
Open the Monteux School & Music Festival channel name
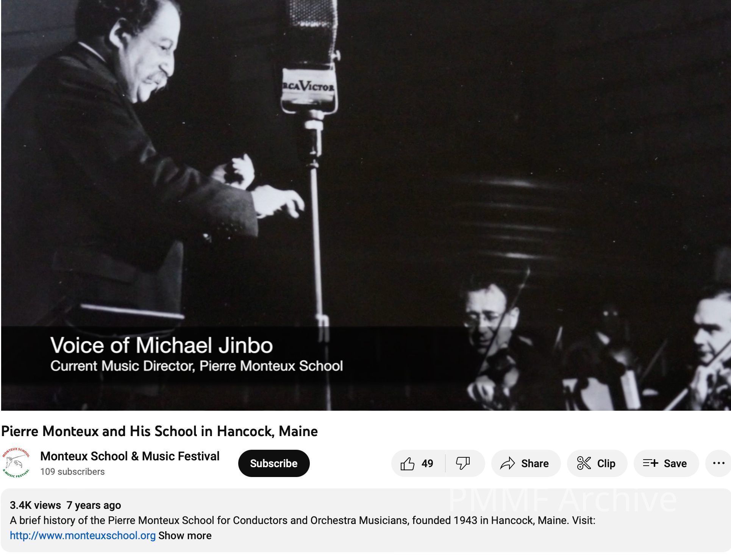(x=130, y=456)
